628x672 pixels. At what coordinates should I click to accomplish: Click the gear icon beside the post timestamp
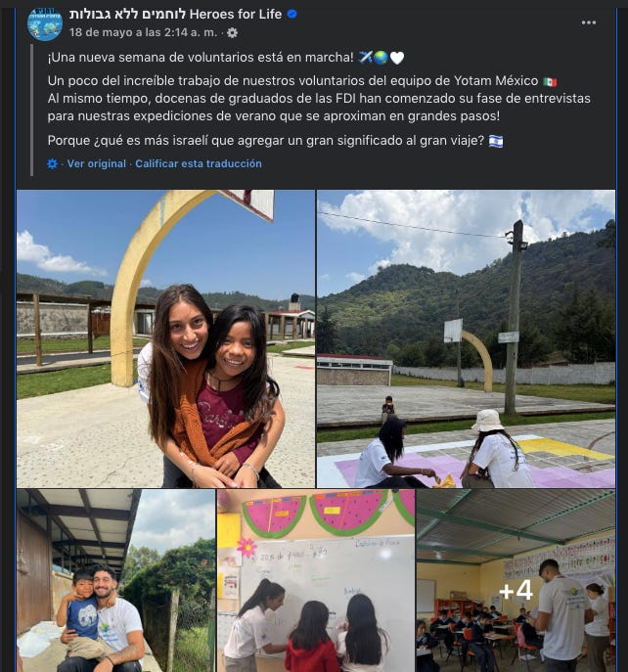click(233, 32)
